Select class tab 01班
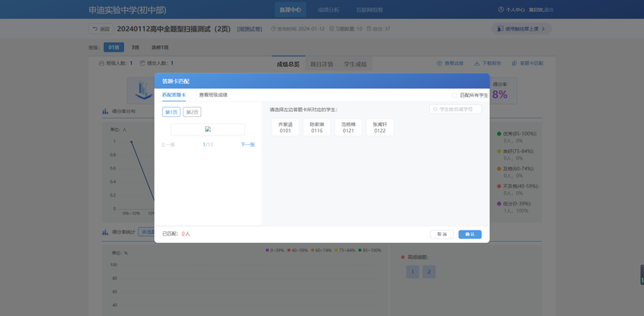 [114, 48]
